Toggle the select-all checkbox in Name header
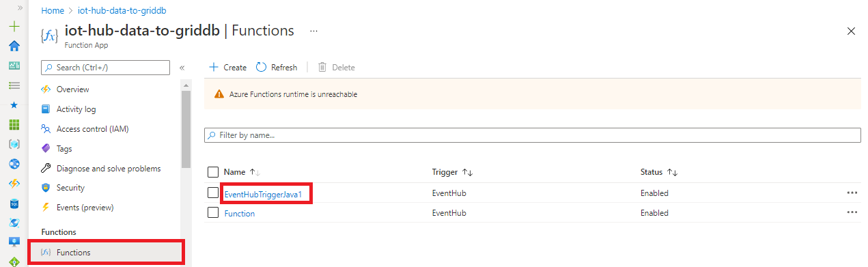The height and width of the screenshot is (267, 868). point(212,172)
